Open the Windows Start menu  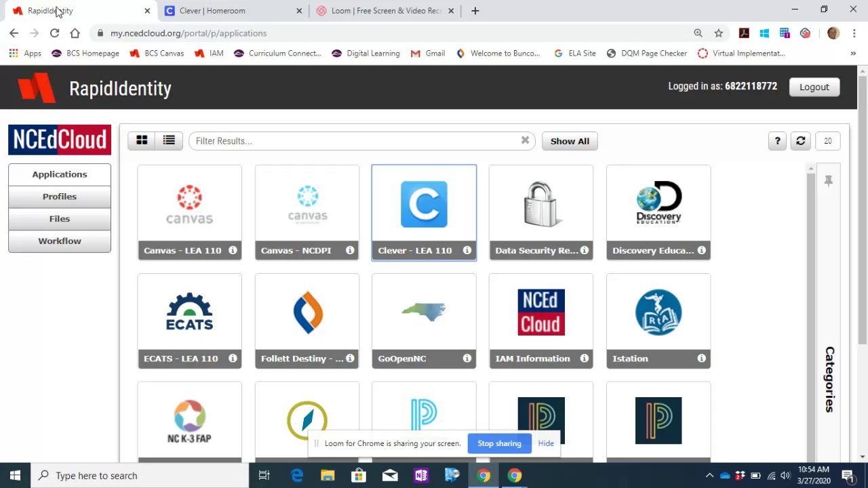coord(15,476)
